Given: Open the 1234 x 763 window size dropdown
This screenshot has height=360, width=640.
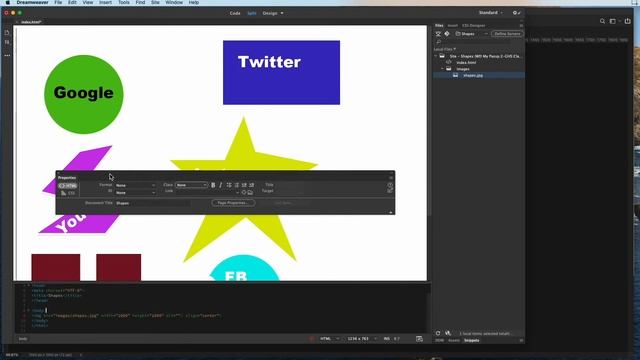Looking at the screenshot, I should pos(362,339).
